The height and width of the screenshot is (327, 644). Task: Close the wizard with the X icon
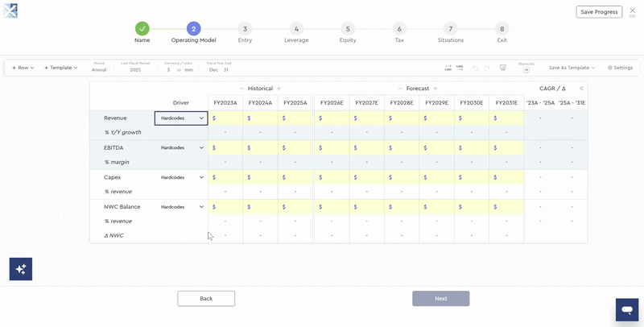pyautogui.click(x=633, y=10)
